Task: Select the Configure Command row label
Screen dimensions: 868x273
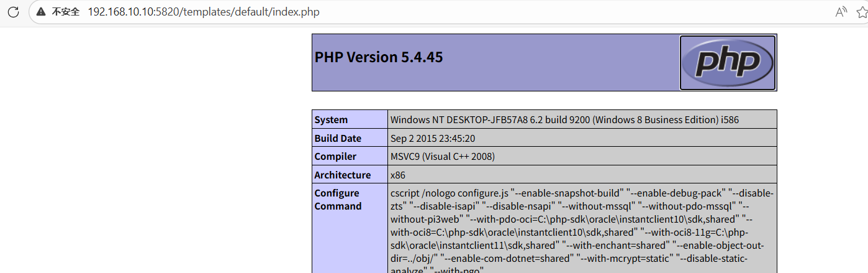Action: click(338, 200)
